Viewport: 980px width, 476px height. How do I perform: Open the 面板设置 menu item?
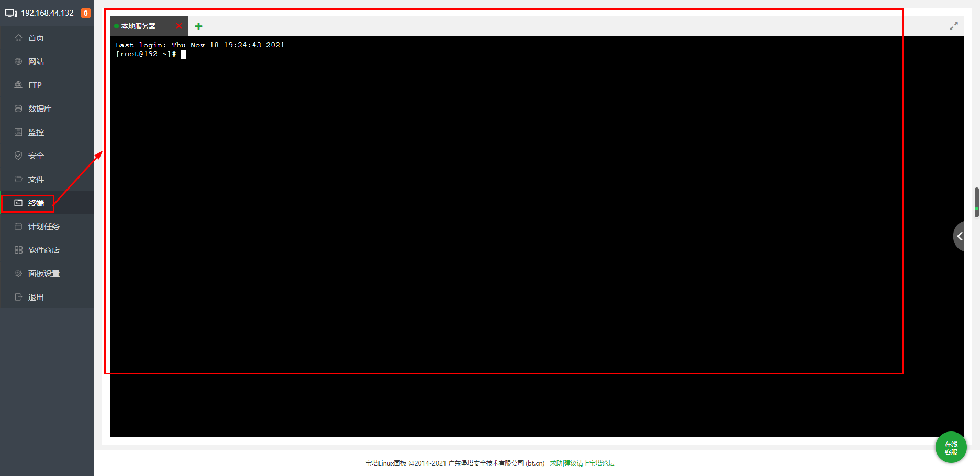pyautogui.click(x=47, y=273)
